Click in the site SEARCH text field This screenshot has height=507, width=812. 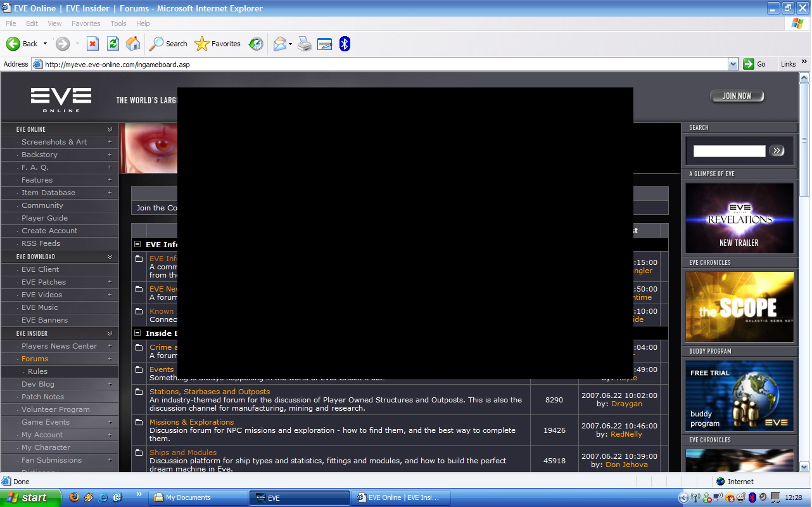(x=730, y=151)
